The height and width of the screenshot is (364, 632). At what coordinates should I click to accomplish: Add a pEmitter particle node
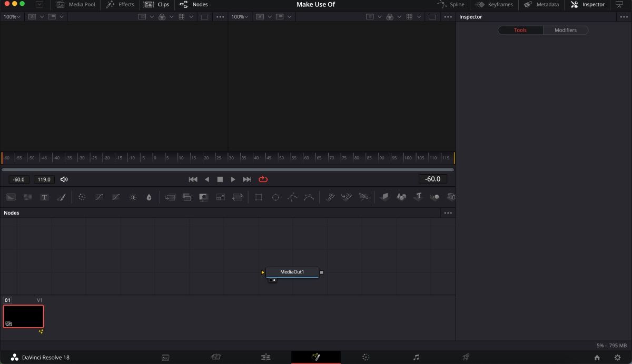330,197
